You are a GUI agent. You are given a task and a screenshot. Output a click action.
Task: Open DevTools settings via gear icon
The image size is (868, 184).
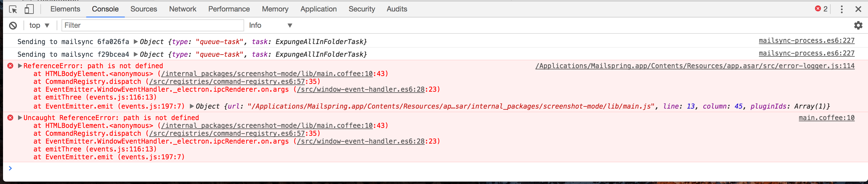(858, 25)
